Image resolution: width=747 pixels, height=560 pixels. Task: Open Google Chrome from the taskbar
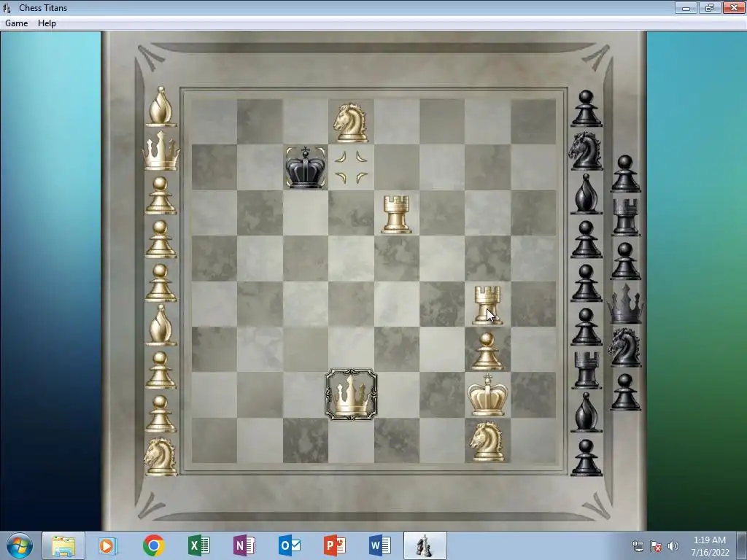(153, 545)
